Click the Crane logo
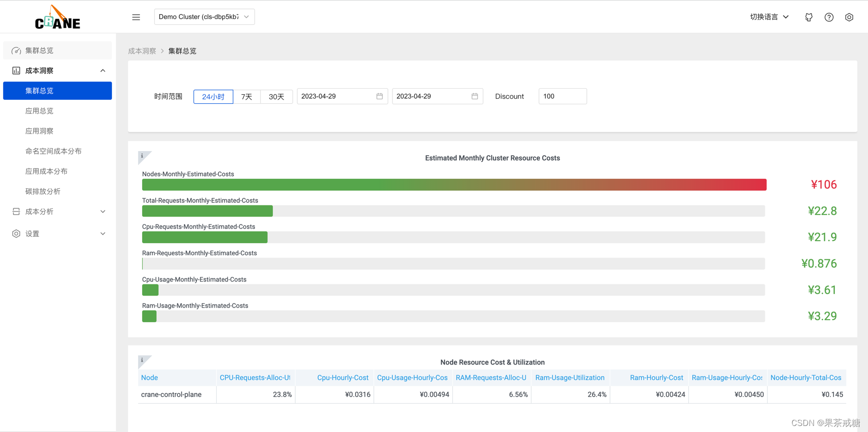This screenshot has height=432, width=868. pos(57,17)
